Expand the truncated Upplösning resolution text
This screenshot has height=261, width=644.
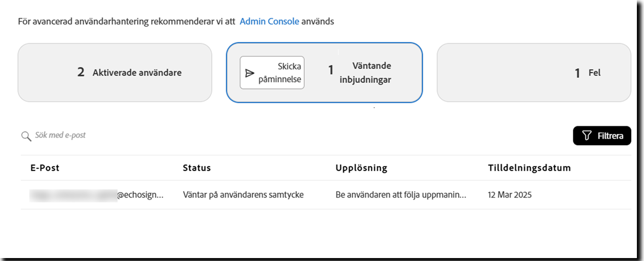click(401, 194)
